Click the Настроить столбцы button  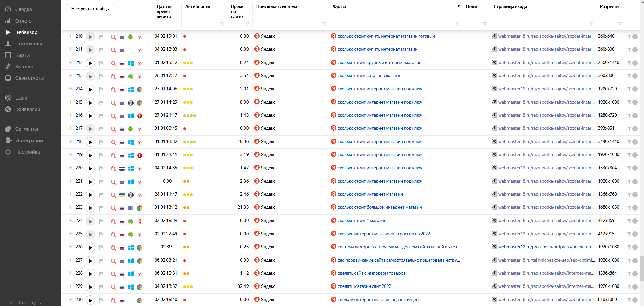90,9
